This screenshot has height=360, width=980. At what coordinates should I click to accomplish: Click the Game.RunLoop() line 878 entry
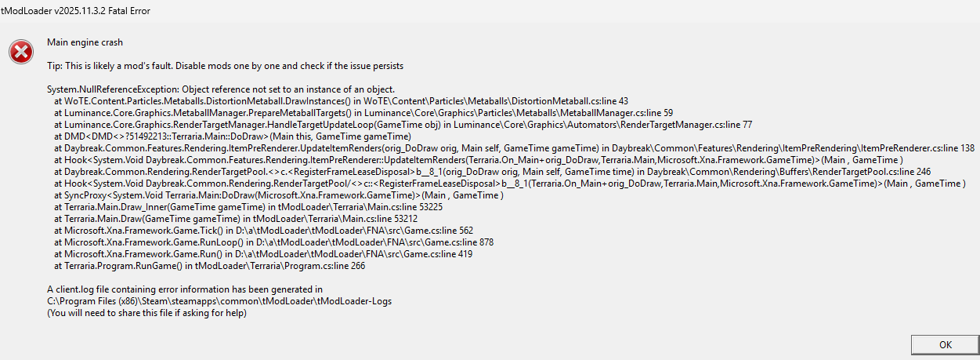pyautogui.click(x=273, y=242)
